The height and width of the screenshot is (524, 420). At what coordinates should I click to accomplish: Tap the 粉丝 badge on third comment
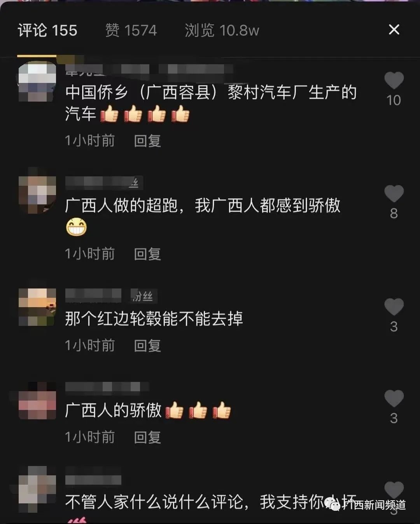tap(142, 296)
